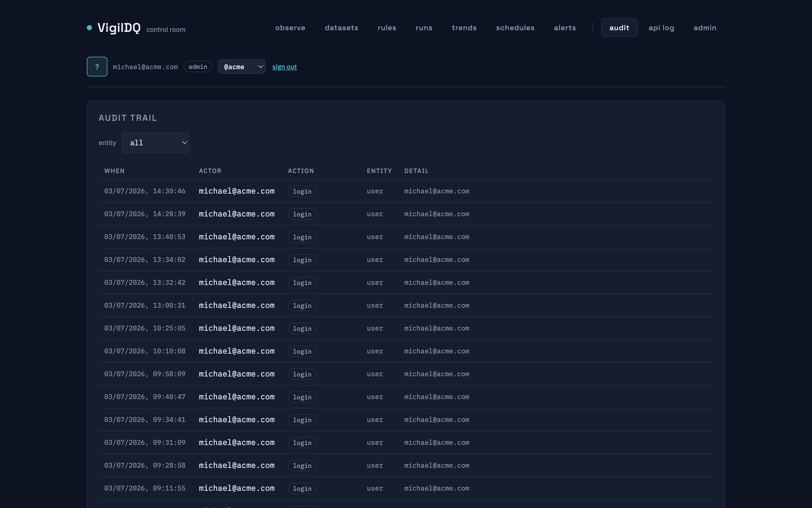812x508 pixels.
Task: Open the schedules tab
Action: point(515,28)
